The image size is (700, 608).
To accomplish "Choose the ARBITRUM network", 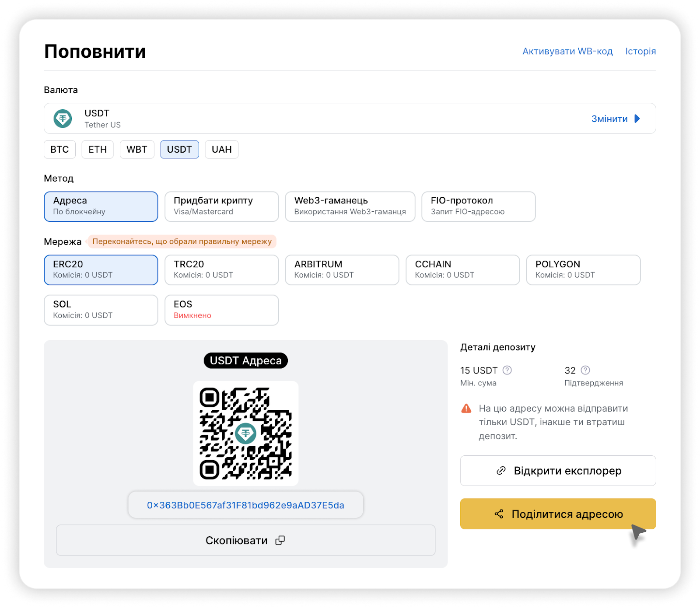I will coord(342,270).
